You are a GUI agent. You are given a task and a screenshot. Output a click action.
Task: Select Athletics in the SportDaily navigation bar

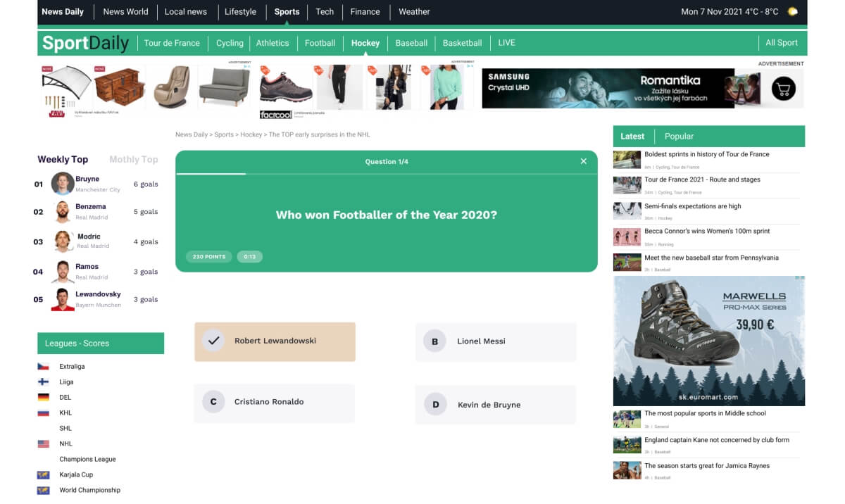273,43
